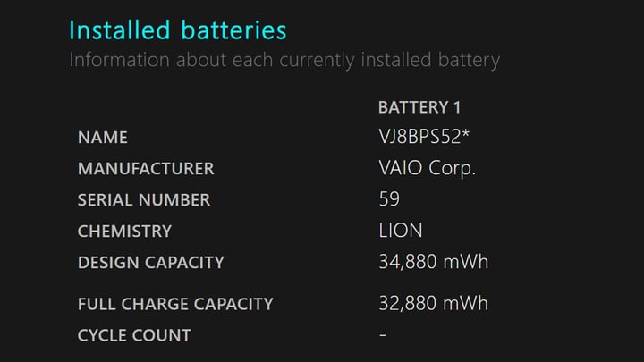Select the battery name VJ8BPS52*

pyautogui.click(x=424, y=138)
